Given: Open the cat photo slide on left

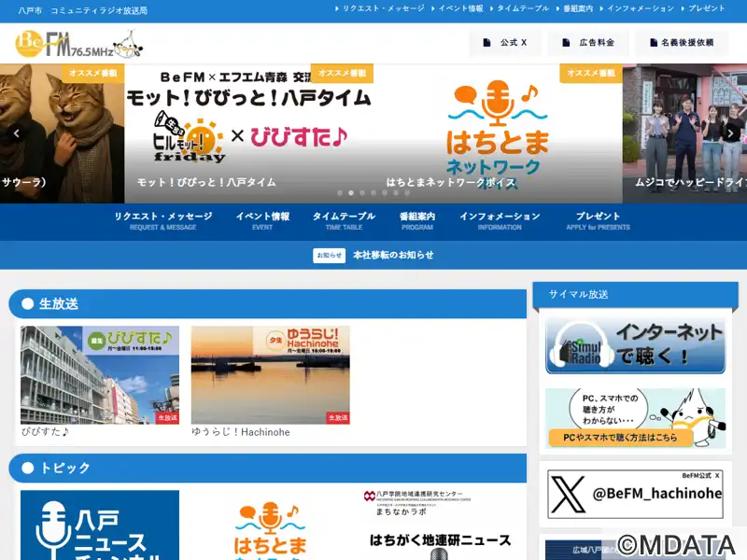Looking at the screenshot, I should point(62,133).
